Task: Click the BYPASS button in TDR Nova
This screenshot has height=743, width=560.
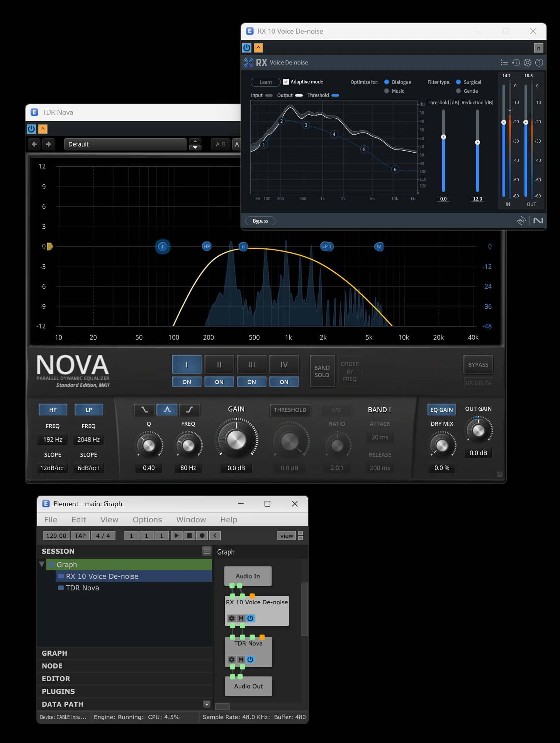Action: tap(478, 365)
